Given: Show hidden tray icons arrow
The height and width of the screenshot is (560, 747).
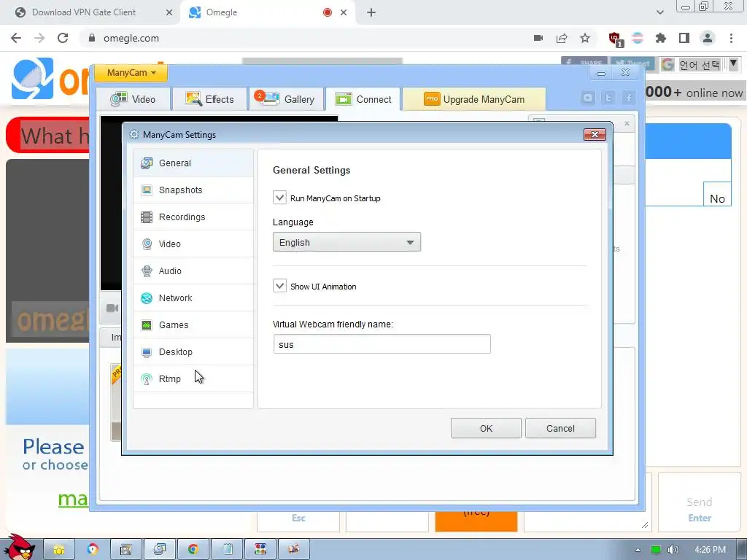Looking at the screenshot, I should tap(638, 550).
